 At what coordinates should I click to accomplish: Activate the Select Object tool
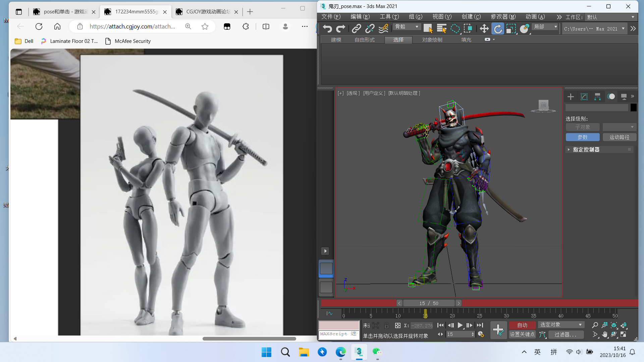(x=428, y=29)
